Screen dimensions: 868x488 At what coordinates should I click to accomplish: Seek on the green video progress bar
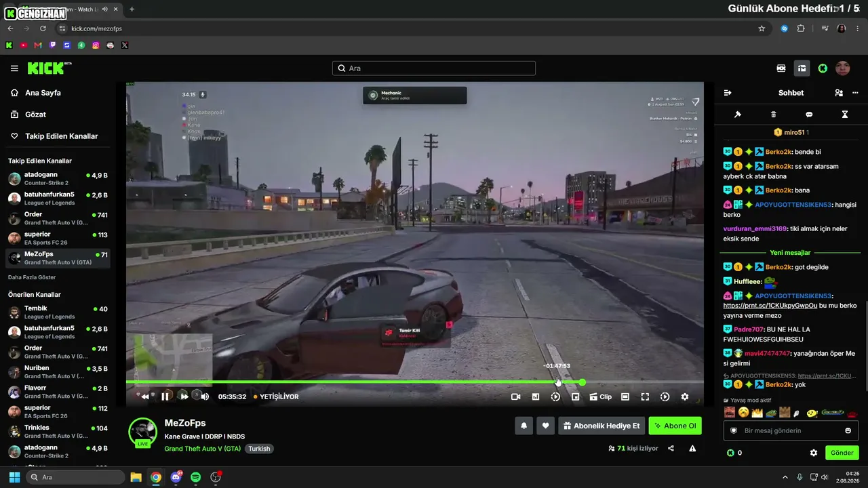click(415, 382)
